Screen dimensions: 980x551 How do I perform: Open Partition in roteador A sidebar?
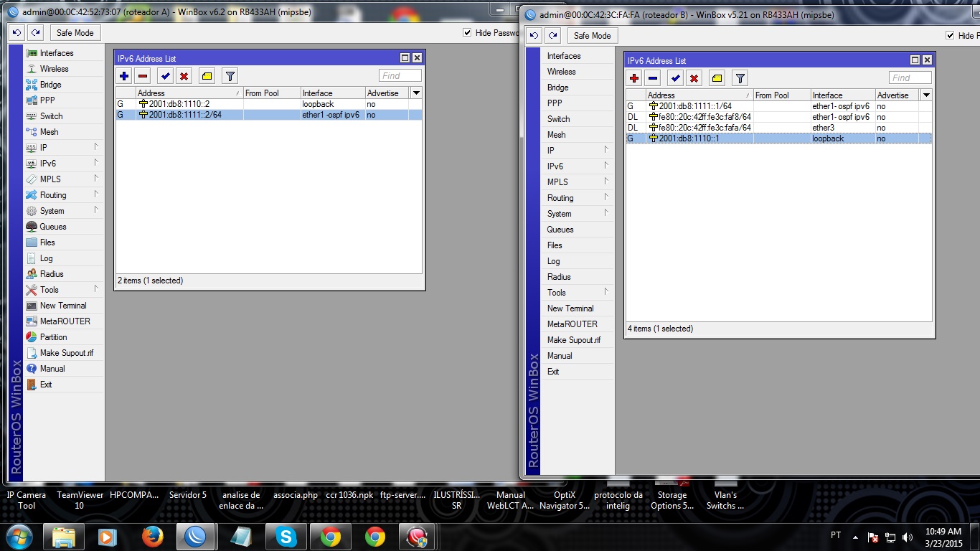(x=64, y=337)
